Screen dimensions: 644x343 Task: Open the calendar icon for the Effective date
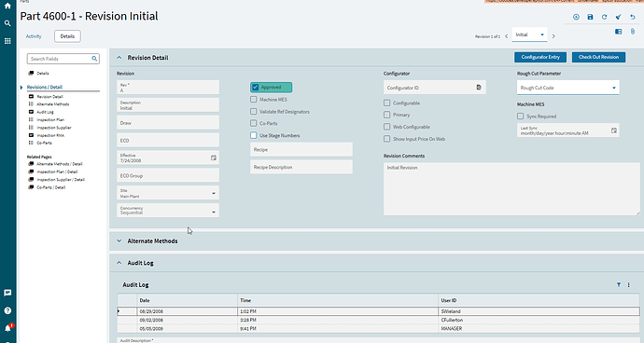pos(214,158)
